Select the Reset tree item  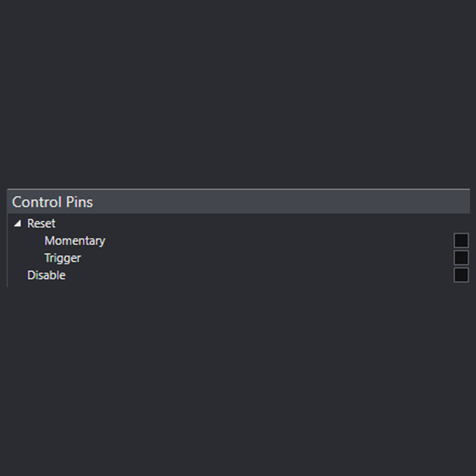[41, 224]
